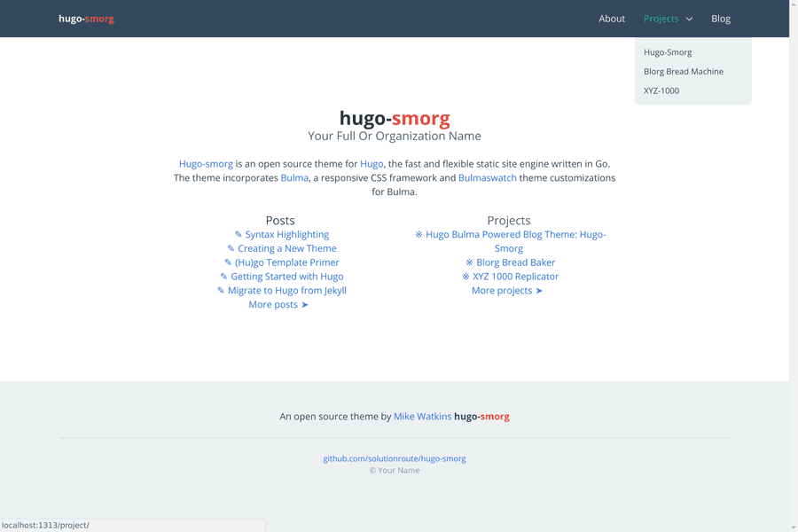Viewport: 798px width, 532px height.
Task: Select Blorg Bread Machine dropdown entry
Action: (684, 71)
